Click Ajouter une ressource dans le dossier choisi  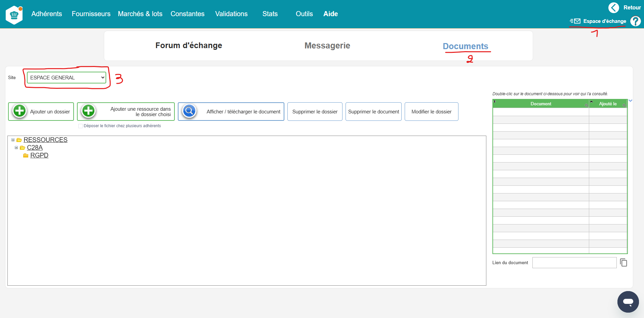coord(126,112)
